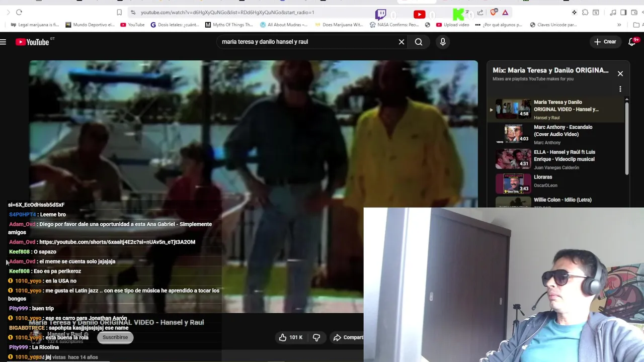Open the 'NASA Confirms' bookmark
This screenshot has width=644, height=362.
point(394,25)
